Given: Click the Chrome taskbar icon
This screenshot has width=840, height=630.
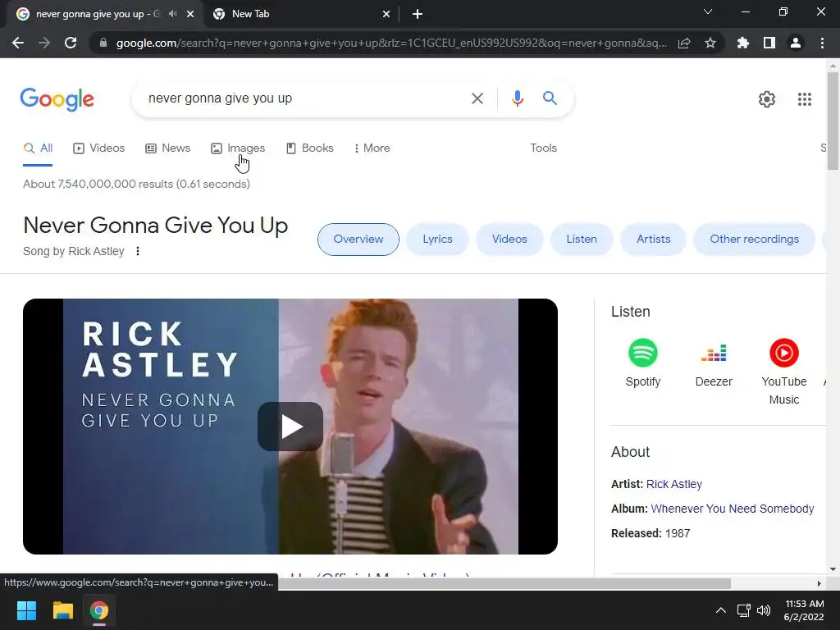Looking at the screenshot, I should tap(99, 610).
